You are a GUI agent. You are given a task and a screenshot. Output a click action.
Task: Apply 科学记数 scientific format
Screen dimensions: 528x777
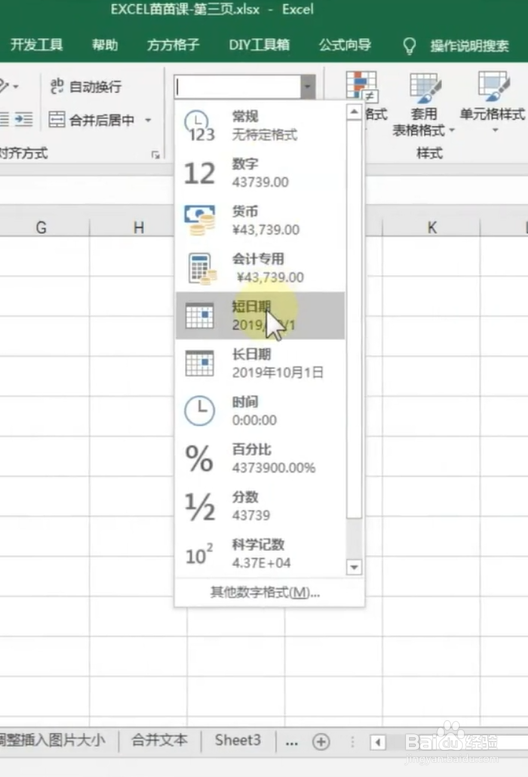coord(260,554)
